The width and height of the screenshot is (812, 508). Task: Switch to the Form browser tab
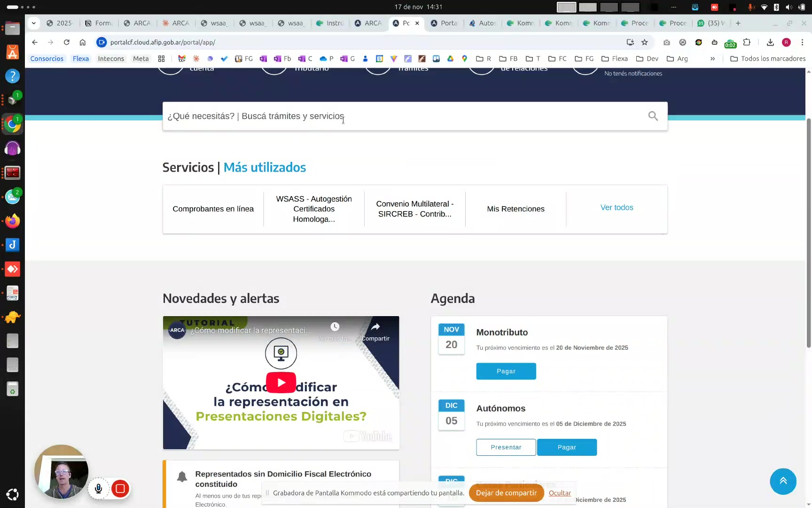[x=99, y=23]
